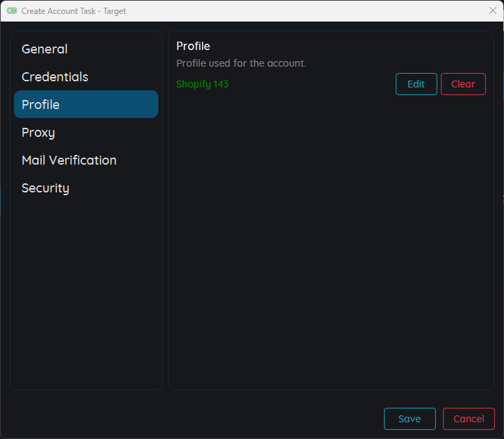Open the Mail Verification section
The width and height of the screenshot is (504, 439).
tap(69, 160)
